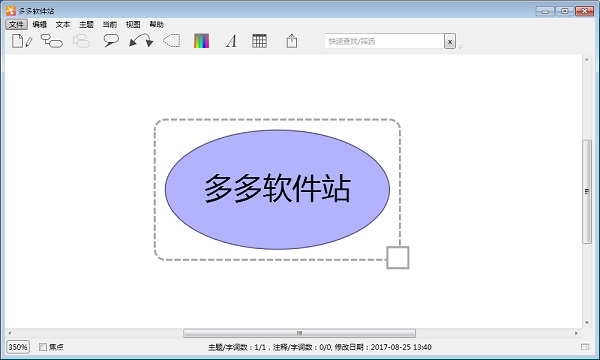Click the scroll right arrow
Screen dimensions: 600x360
(x=576, y=333)
